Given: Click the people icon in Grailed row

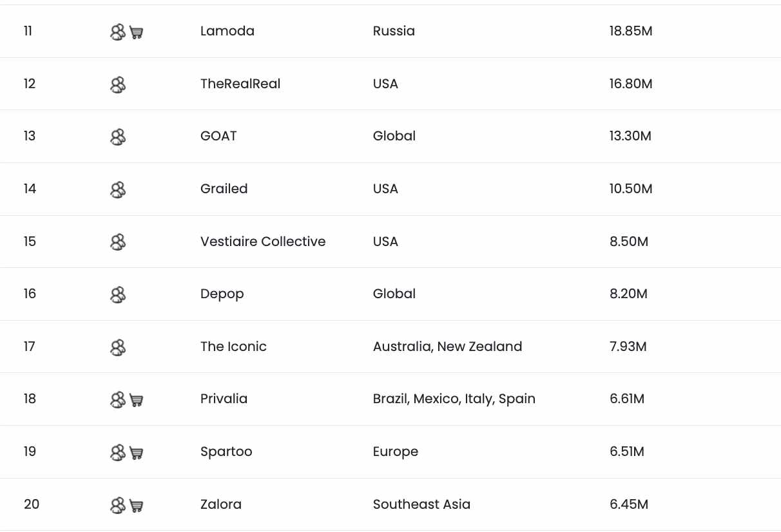Looking at the screenshot, I should point(117,190).
